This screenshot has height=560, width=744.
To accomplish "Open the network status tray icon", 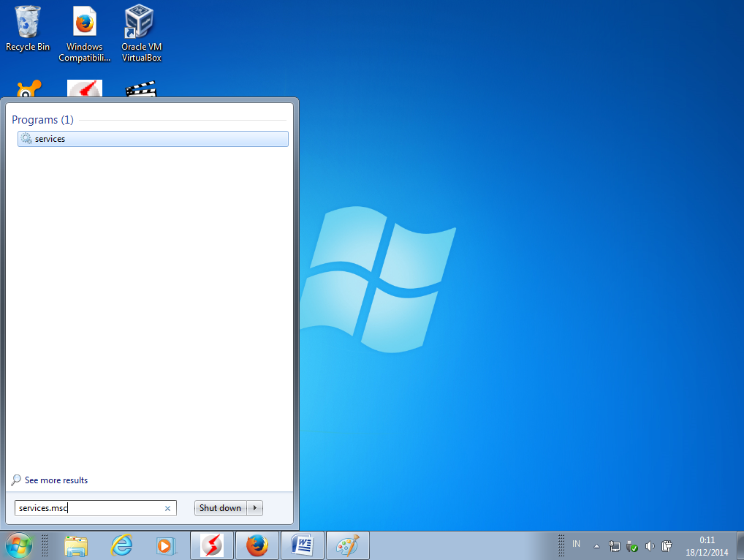I will coord(615,546).
